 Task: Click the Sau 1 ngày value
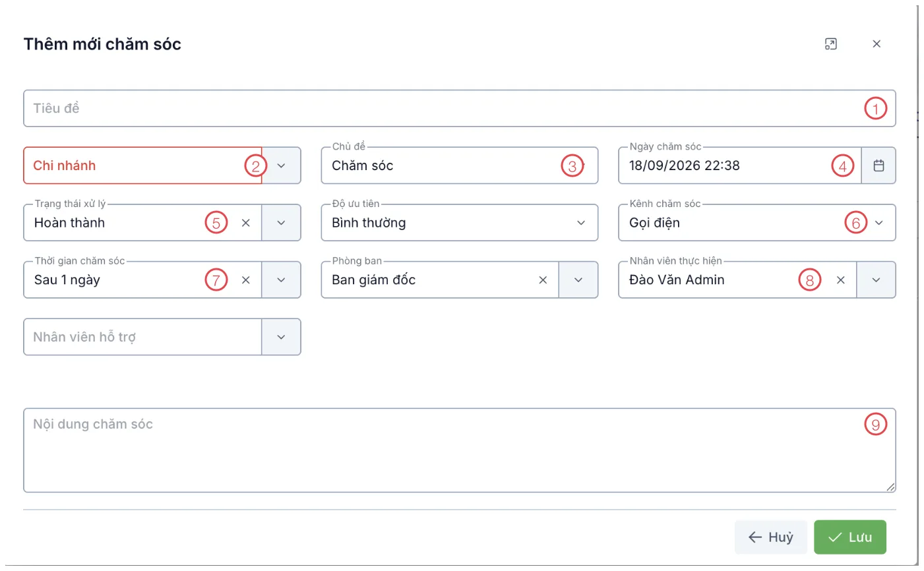coord(67,280)
